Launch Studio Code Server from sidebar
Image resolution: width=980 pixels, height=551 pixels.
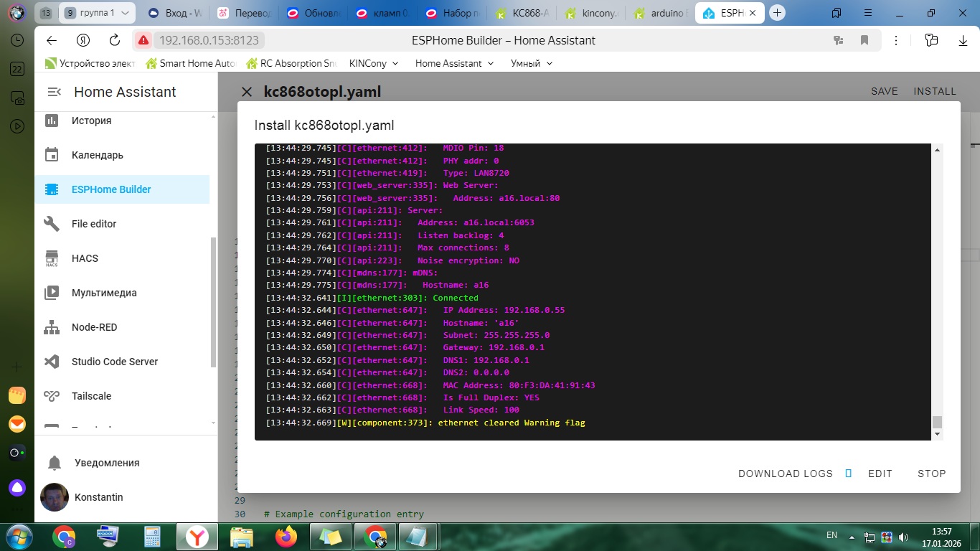(114, 362)
